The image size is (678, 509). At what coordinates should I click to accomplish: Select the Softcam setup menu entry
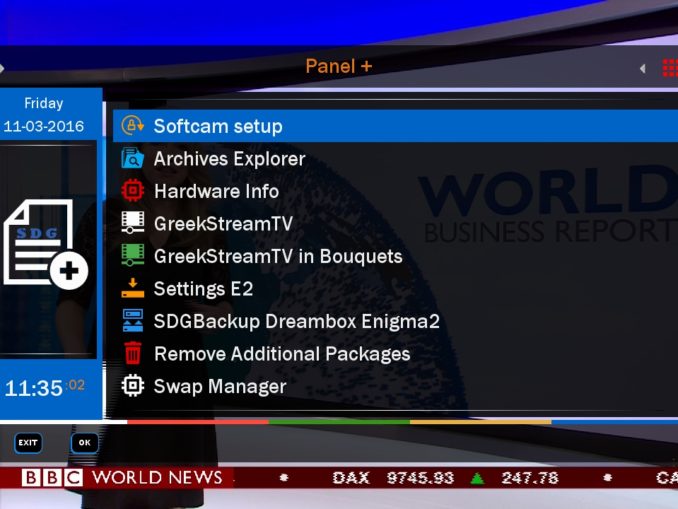tap(395, 126)
